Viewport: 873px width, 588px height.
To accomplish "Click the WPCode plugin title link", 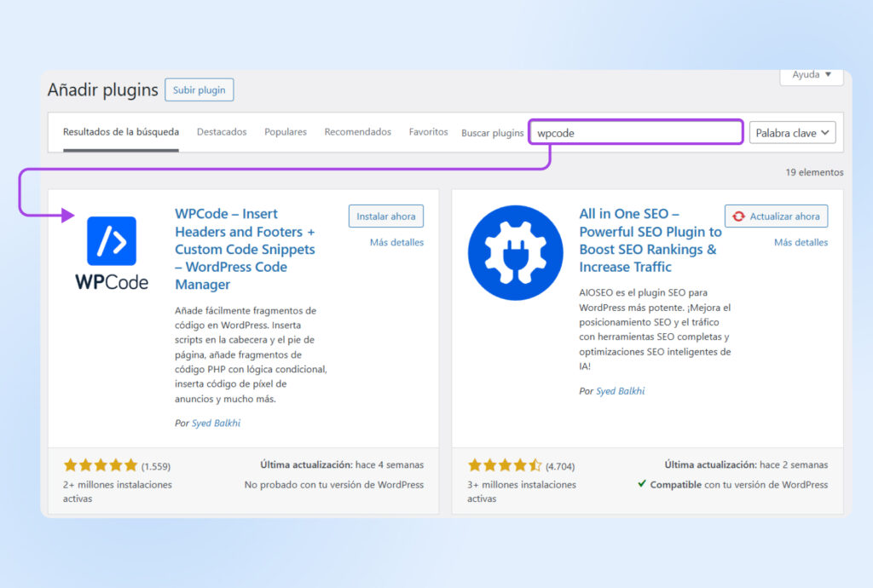I will point(245,249).
